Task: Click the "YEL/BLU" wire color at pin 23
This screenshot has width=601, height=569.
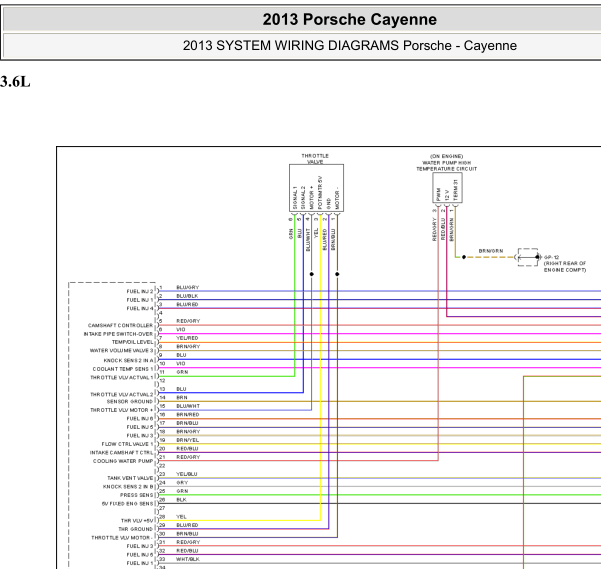Action: [x=187, y=474]
